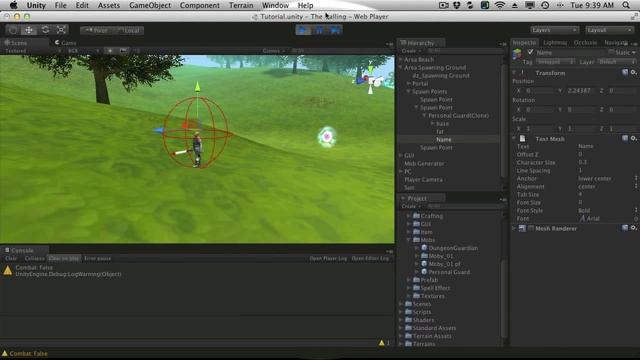Expand PC object in Hierarchy
Image resolution: width=640 pixels, height=360 pixels.
(x=401, y=171)
